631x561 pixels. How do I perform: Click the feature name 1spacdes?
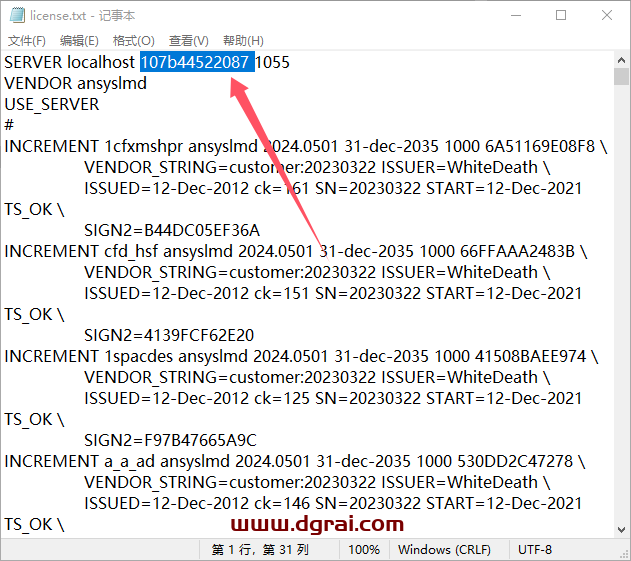[x=138, y=357]
